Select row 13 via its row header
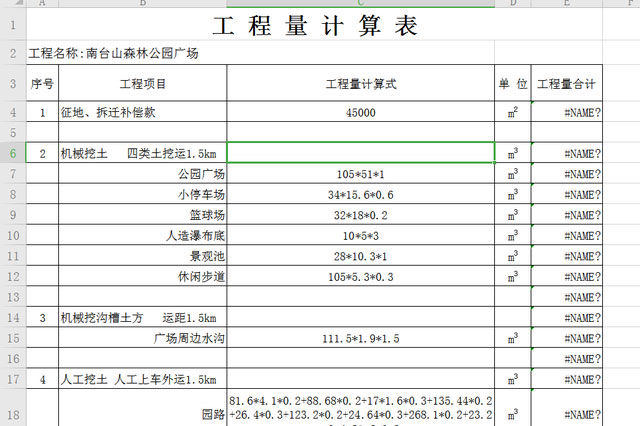The width and height of the screenshot is (640, 426). pyautogui.click(x=13, y=296)
